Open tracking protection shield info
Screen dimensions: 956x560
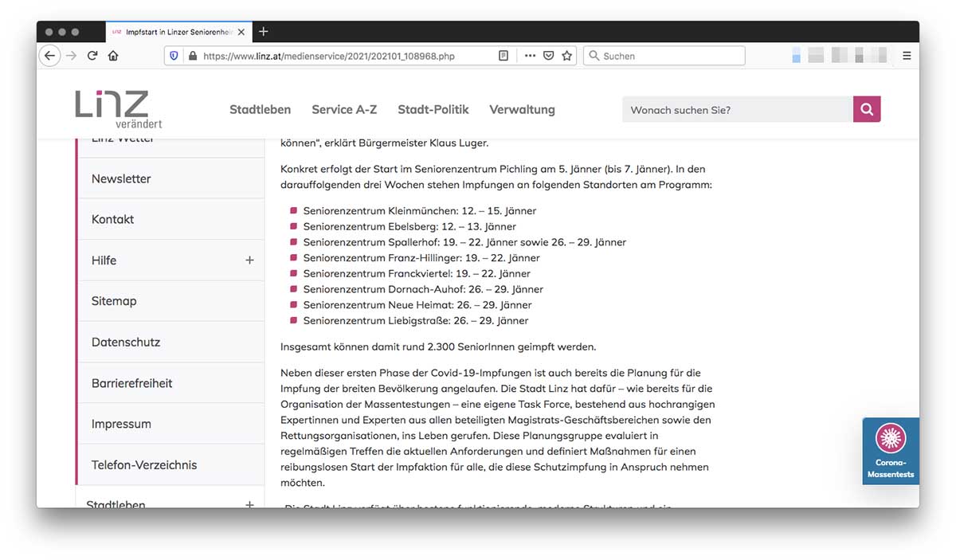[x=174, y=56]
